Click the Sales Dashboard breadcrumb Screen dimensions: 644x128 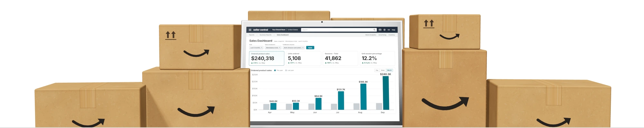[x=283, y=35]
